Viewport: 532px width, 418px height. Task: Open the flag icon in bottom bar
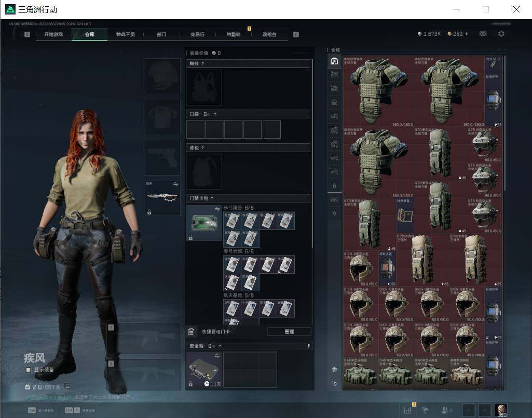pos(425,410)
